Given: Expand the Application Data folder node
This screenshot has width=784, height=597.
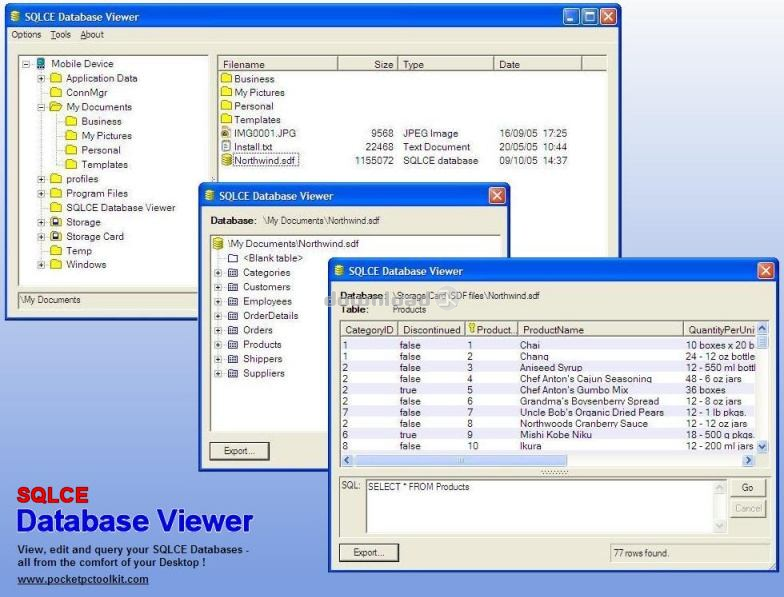Looking at the screenshot, I should [42, 78].
